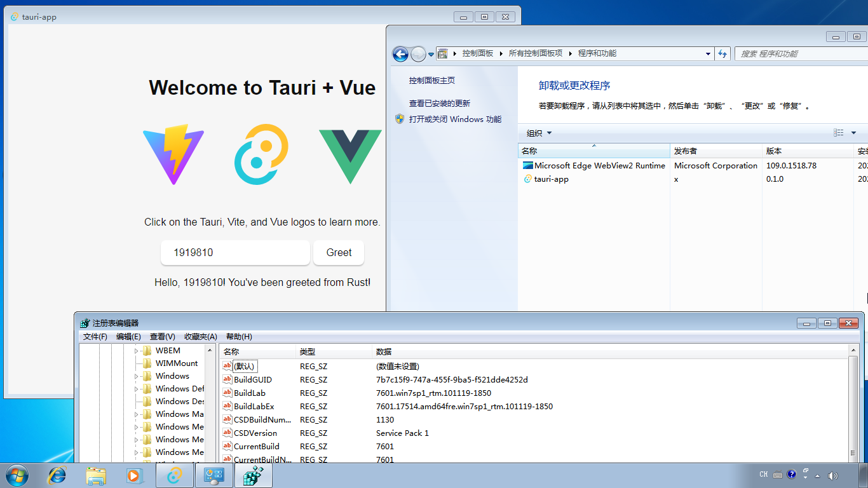Select the BuildLab registry value name
This screenshot has width=868, height=488.
[250, 393]
